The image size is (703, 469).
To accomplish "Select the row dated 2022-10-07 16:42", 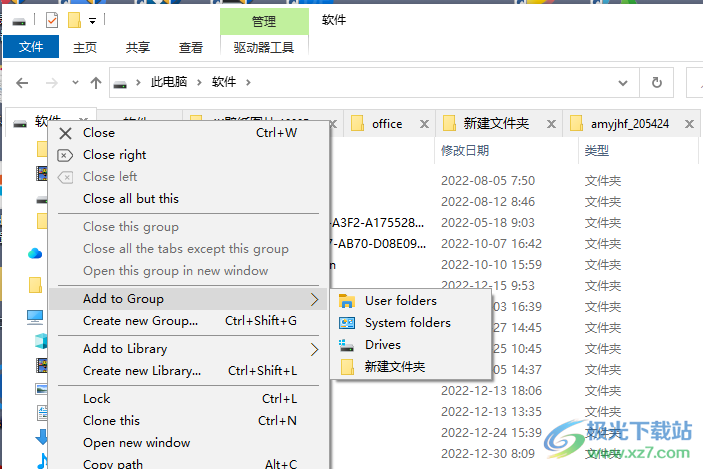I will [x=491, y=243].
